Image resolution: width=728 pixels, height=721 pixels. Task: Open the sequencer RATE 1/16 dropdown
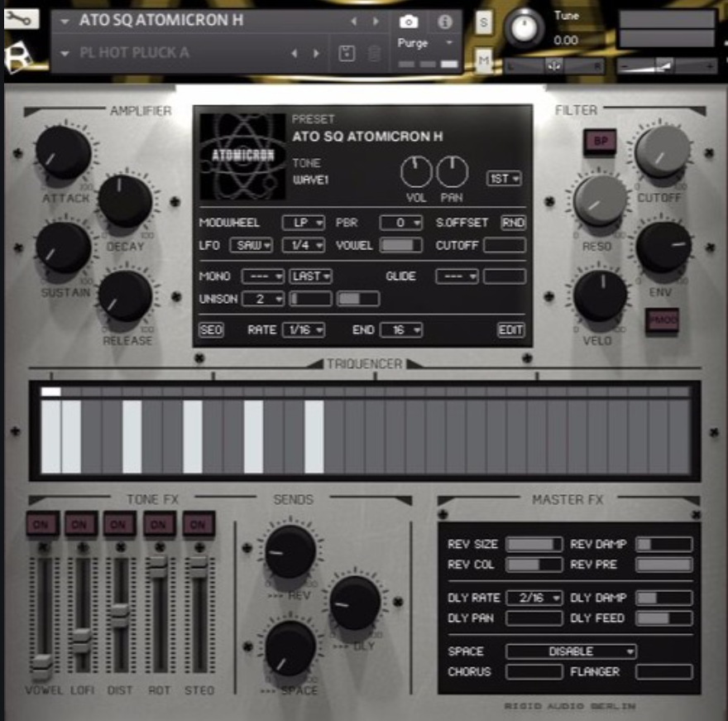[303, 329]
